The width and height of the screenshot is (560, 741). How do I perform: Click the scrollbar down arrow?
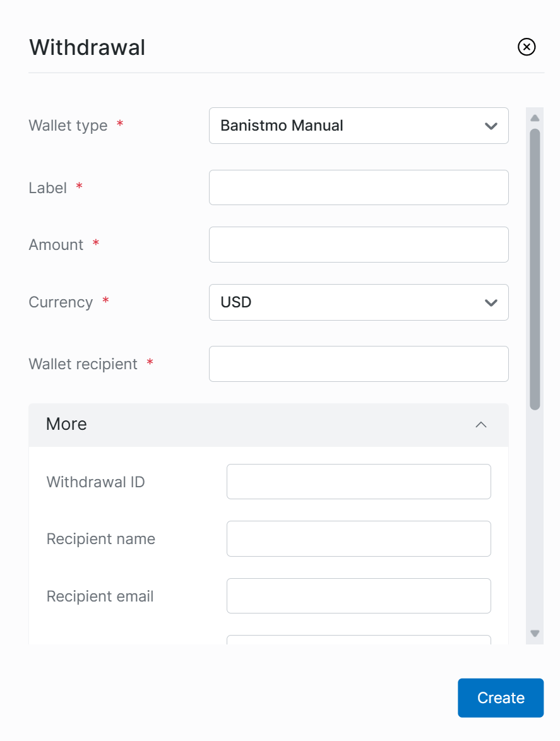535,633
